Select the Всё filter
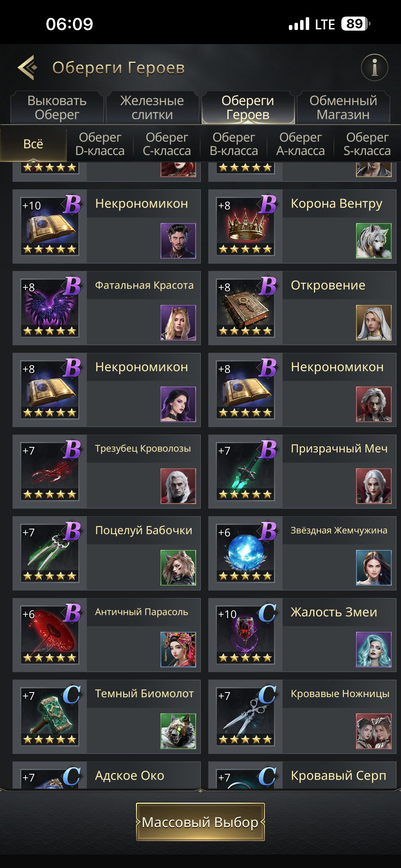This screenshot has width=401, height=868. [x=33, y=144]
